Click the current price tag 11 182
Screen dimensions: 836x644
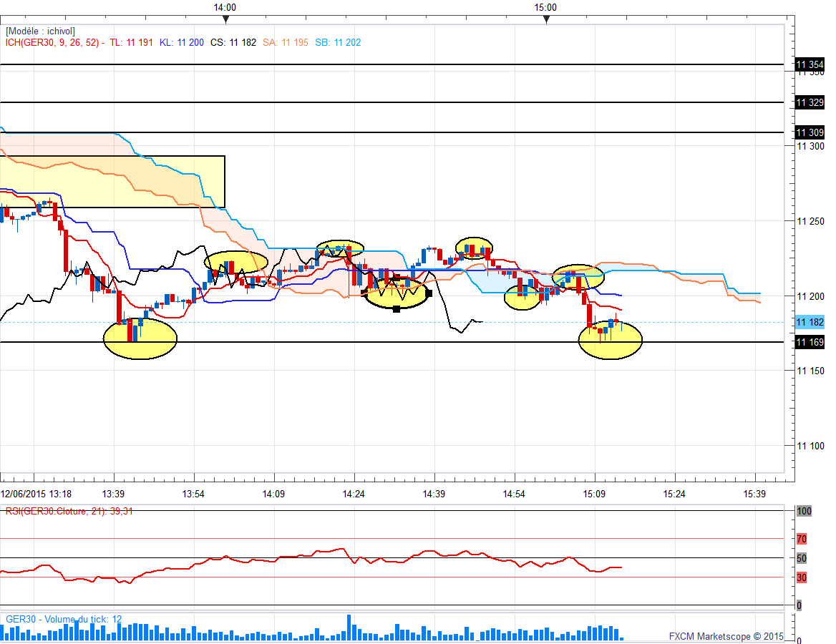(810, 322)
